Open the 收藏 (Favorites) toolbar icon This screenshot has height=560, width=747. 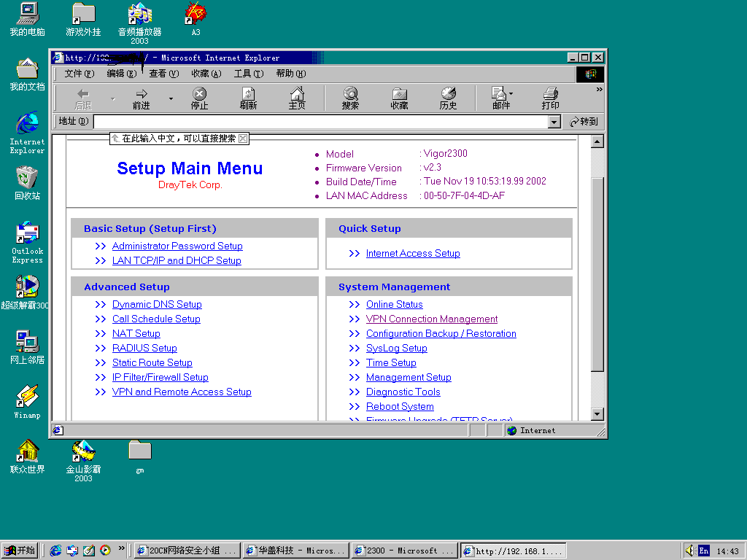click(x=399, y=99)
